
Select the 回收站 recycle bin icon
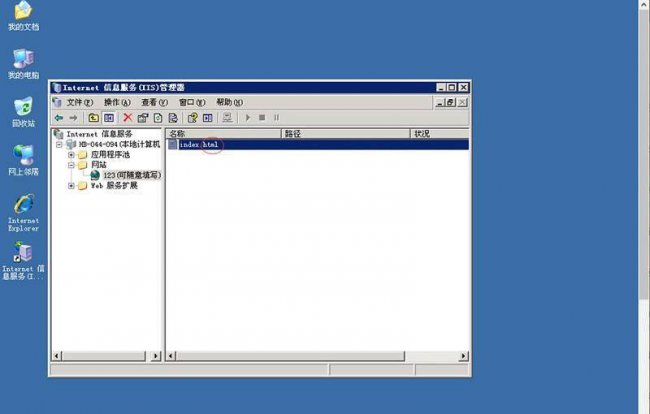pyautogui.click(x=23, y=112)
